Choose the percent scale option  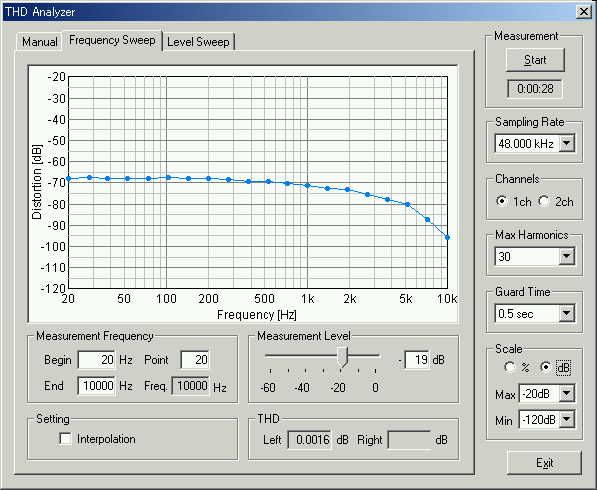(x=509, y=367)
